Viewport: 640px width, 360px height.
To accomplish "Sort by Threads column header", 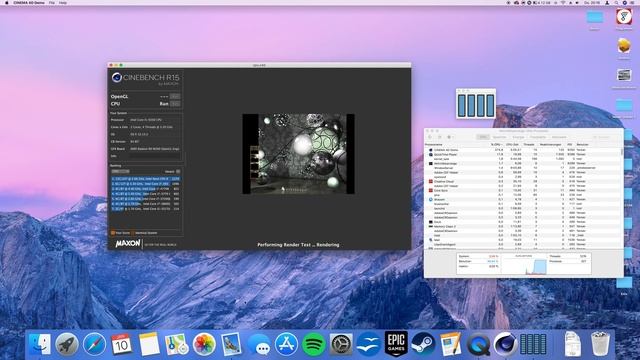I will (529, 144).
